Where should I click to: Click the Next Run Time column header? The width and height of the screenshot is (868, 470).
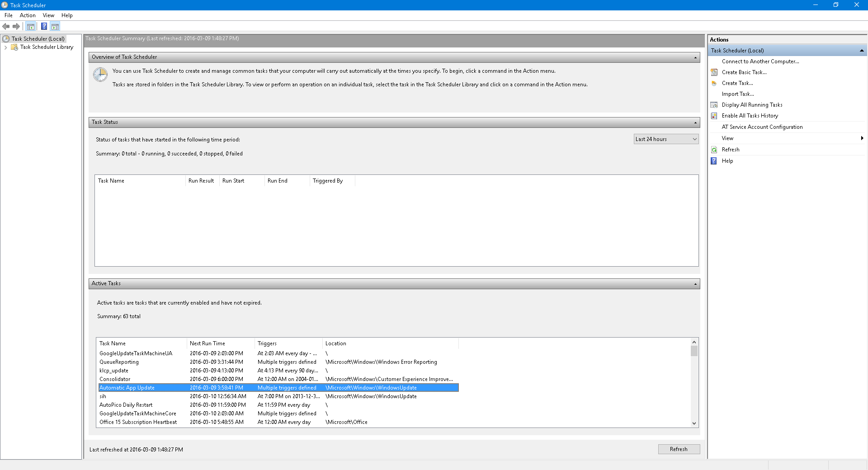pos(221,343)
